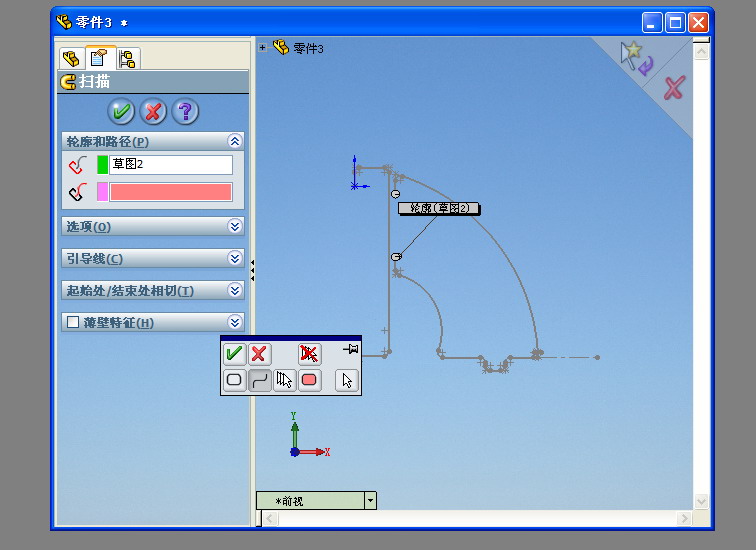Pin the floating selection toolbar
Image resolution: width=756 pixels, height=550 pixels.
(x=351, y=349)
